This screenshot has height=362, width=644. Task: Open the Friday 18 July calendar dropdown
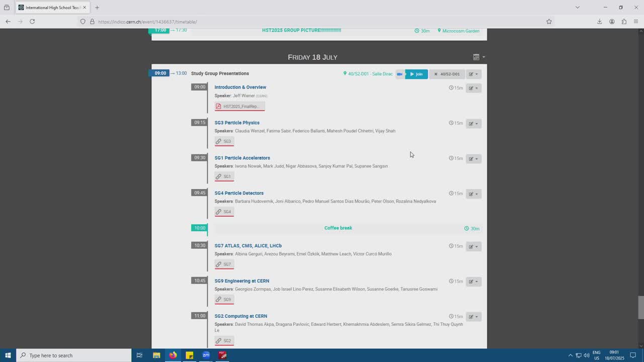pyautogui.click(x=479, y=57)
